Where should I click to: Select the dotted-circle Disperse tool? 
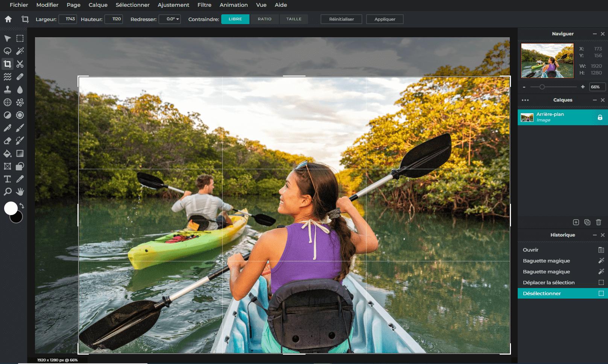[x=7, y=102]
